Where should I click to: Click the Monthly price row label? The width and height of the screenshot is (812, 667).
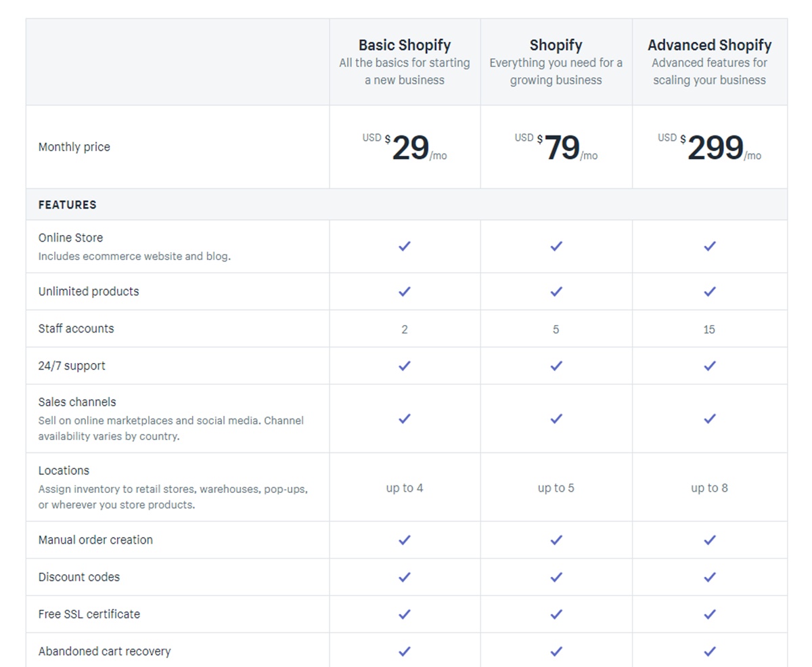click(74, 147)
